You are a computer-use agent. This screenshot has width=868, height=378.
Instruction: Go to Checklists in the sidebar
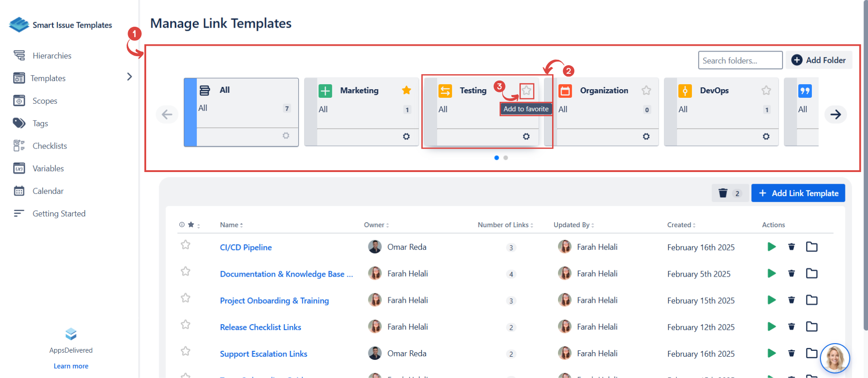[49, 146]
